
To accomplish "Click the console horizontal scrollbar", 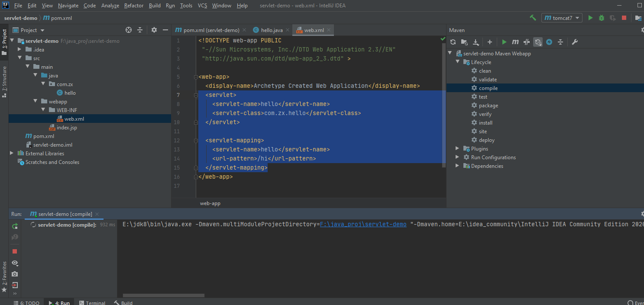I will click(x=164, y=295).
